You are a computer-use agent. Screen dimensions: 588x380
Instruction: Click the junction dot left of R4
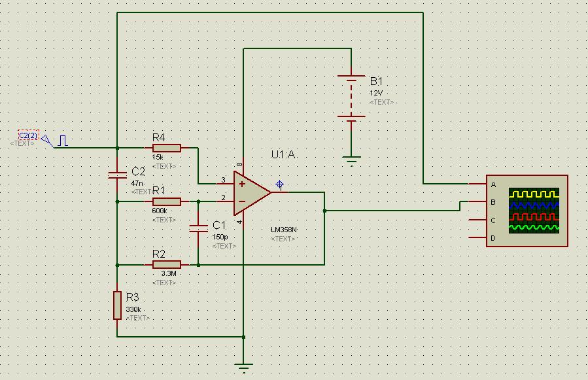point(117,148)
